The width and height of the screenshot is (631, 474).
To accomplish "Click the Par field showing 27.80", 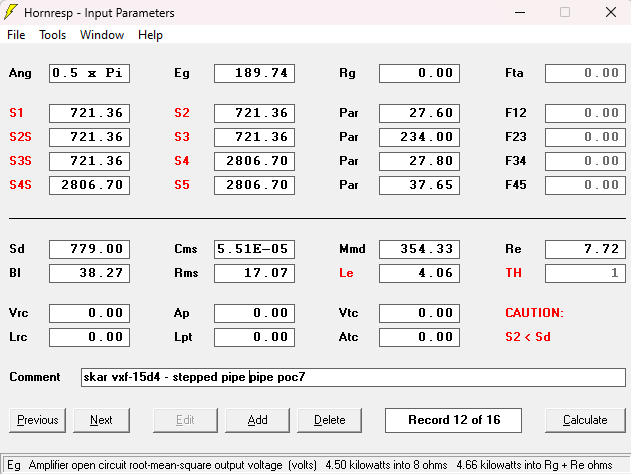I will (x=419, y=161).
